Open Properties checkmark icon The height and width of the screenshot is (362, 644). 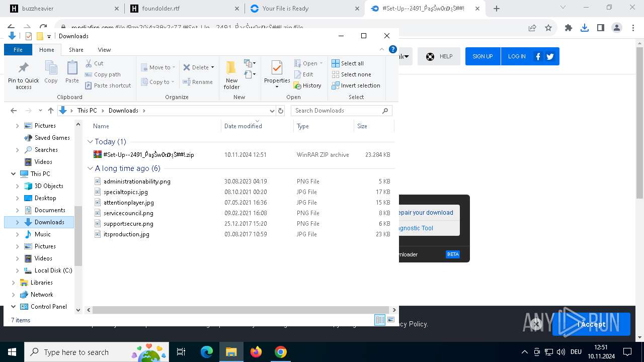(277, 67)
